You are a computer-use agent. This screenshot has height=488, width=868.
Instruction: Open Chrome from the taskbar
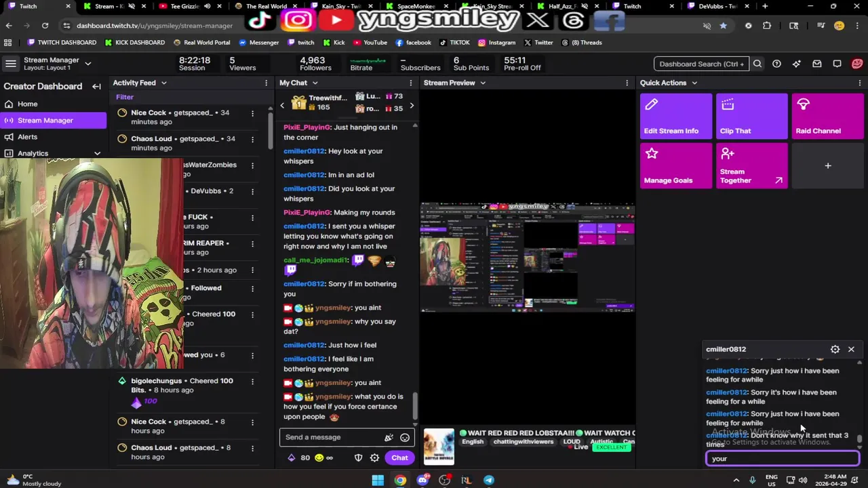point(400,481)
